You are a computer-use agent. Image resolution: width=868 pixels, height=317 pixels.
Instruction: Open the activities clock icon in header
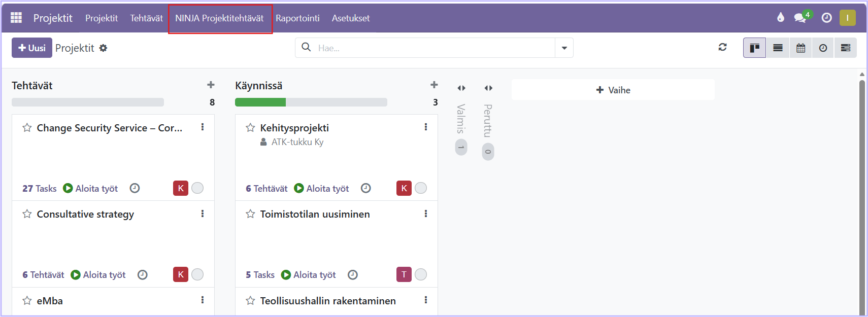click(826, 18)
